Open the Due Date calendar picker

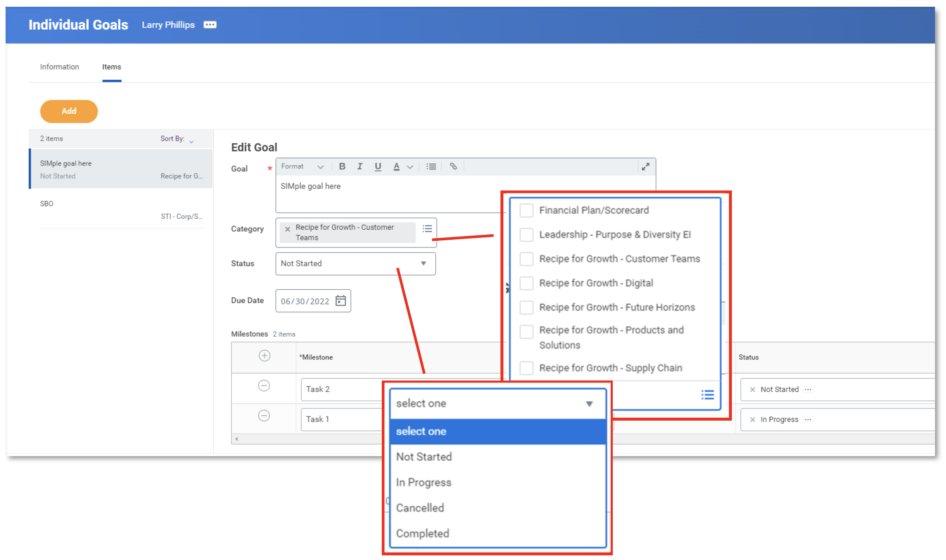[340, 301]
